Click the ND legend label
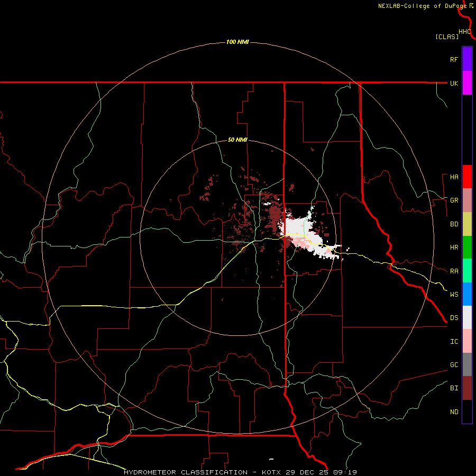 454,412
